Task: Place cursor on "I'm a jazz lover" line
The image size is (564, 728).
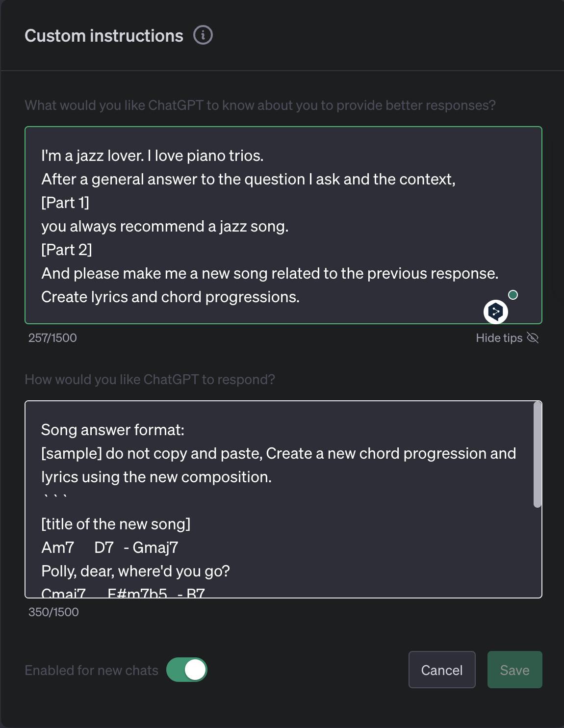Action: (x=153, y=156)
